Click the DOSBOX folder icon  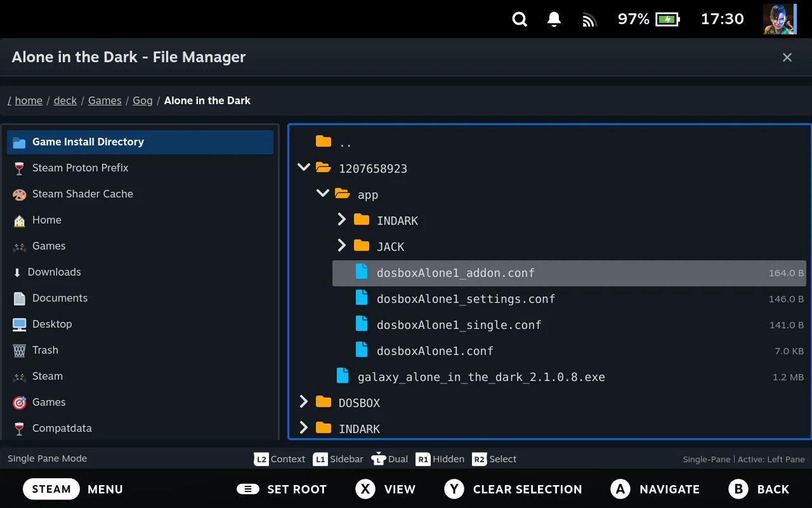point(324,402)
